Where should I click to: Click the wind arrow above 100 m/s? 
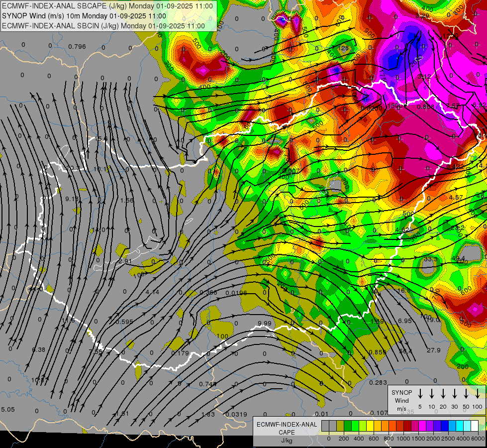(x=478, y=393)
